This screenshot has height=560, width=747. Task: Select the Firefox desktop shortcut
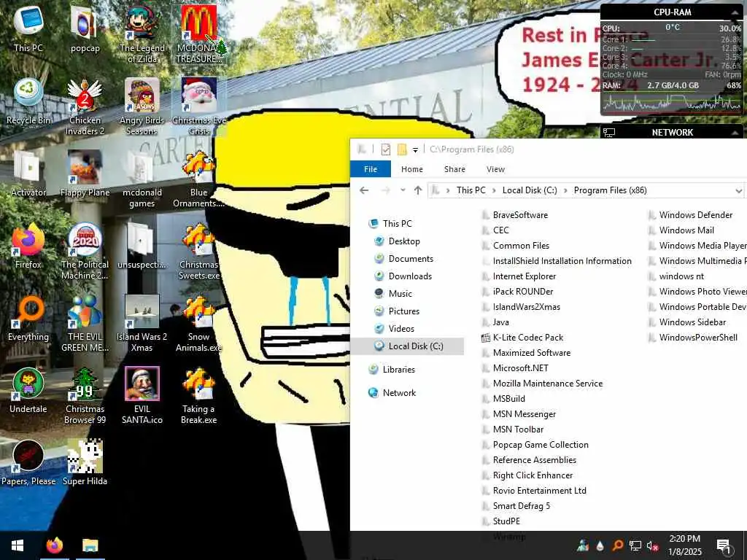click(x=28, y=246)
